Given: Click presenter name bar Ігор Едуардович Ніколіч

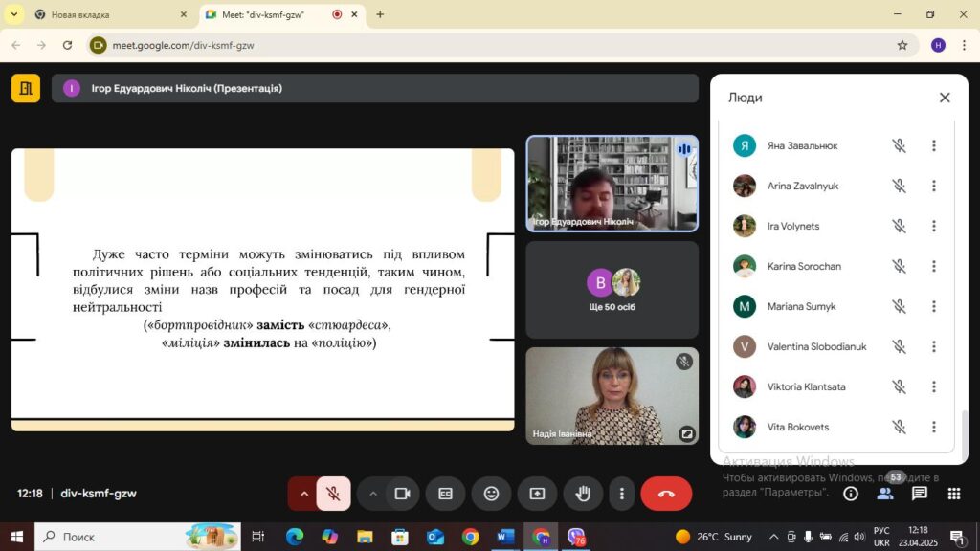Looking at the screenshot, I should coord(375,88).
